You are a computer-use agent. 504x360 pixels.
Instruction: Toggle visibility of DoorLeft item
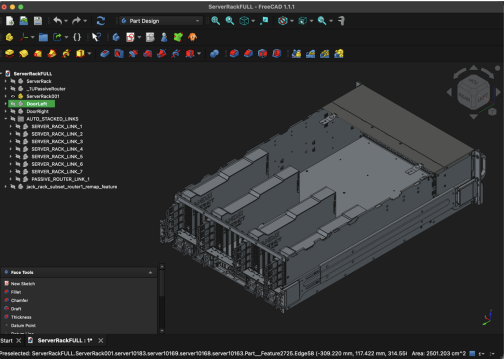point(13,104)
